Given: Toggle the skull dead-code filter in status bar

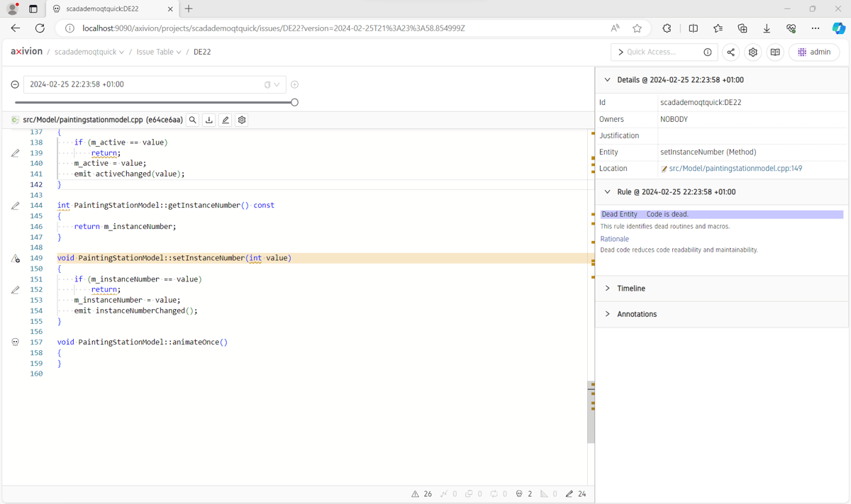Looking at the screenshot, I should 524,494.
